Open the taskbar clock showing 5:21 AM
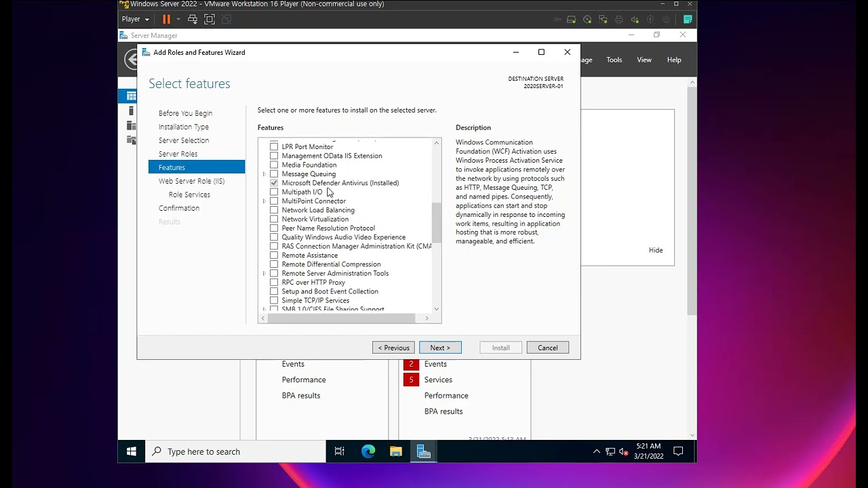Viewport: 868px width, 488px height. pos(648,451)
